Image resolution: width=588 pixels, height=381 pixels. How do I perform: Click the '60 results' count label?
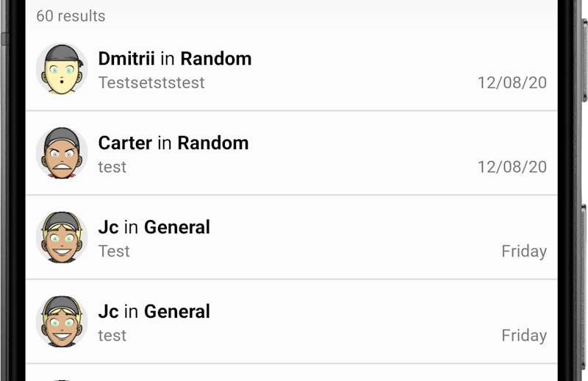click(x=71, y=16)
